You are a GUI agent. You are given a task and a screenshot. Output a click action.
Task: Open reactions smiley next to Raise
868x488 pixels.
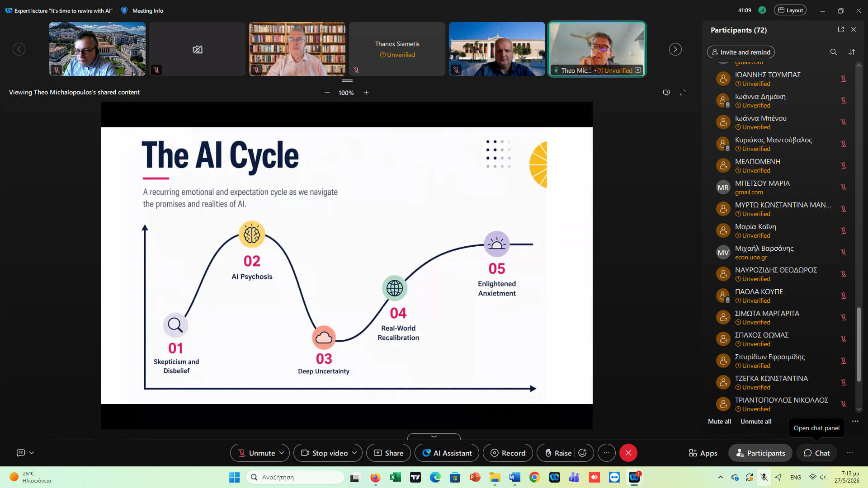pos(582,453)
